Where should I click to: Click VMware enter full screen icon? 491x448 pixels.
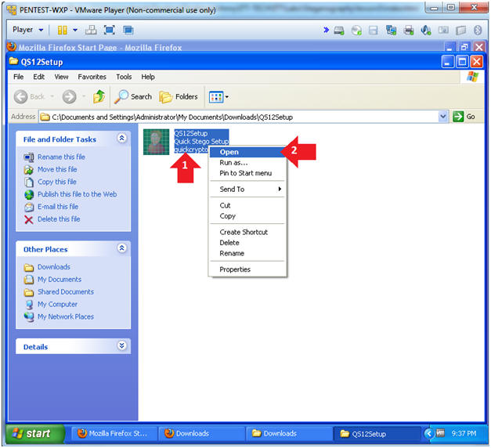110,30
